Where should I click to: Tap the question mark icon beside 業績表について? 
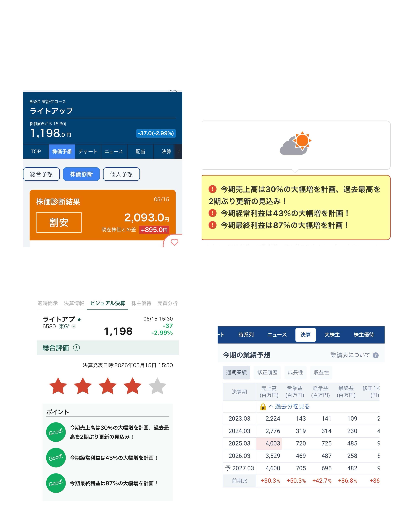pyautogui.click(x=376, y=355)
